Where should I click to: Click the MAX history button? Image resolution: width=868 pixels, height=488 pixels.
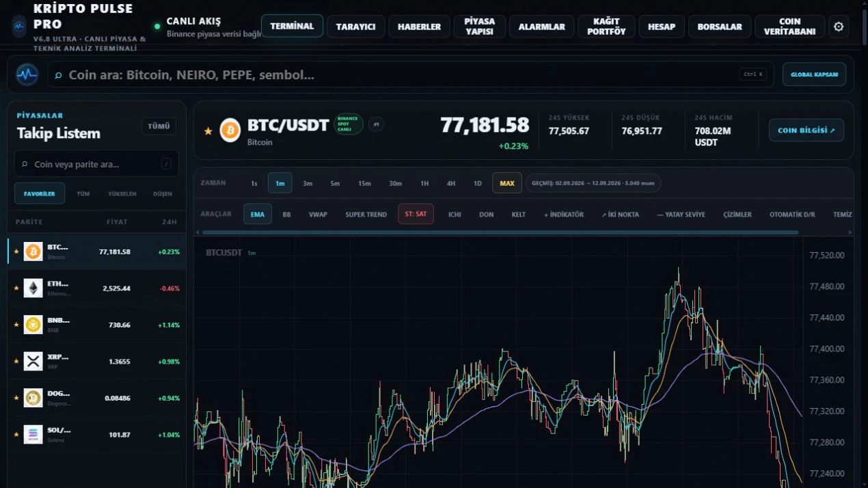pyautogui.click(x=507, y=183)
